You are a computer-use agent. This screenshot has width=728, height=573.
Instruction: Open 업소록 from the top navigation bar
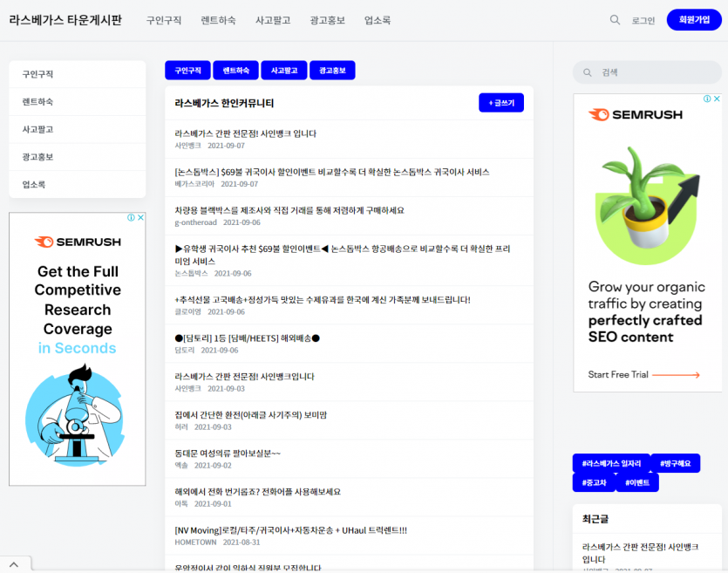click(378, 20)
